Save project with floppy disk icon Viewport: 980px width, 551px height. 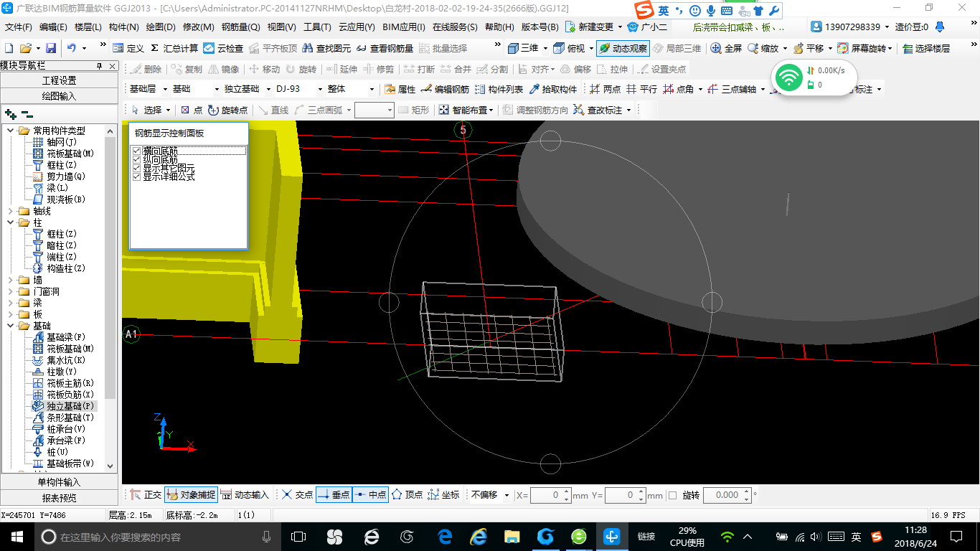pos(51,48)
